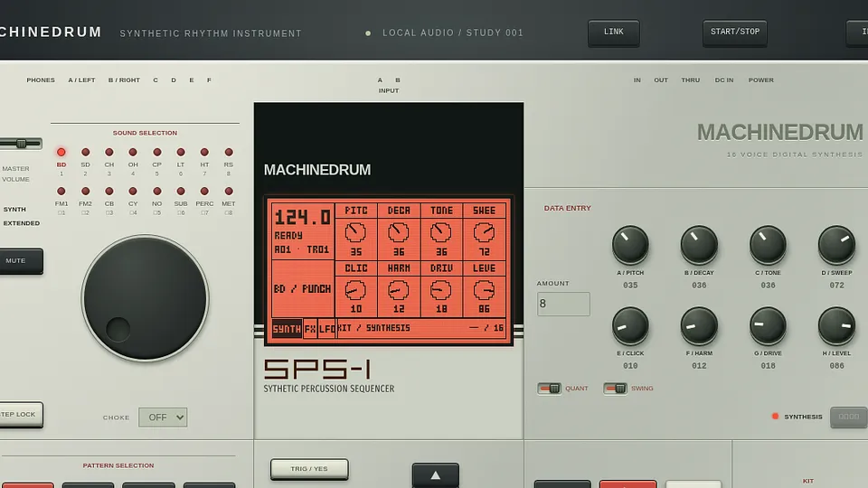Click the LINK button
Image resolution: width=868 pixels, height=488 pixels.
tap(613, 33)
